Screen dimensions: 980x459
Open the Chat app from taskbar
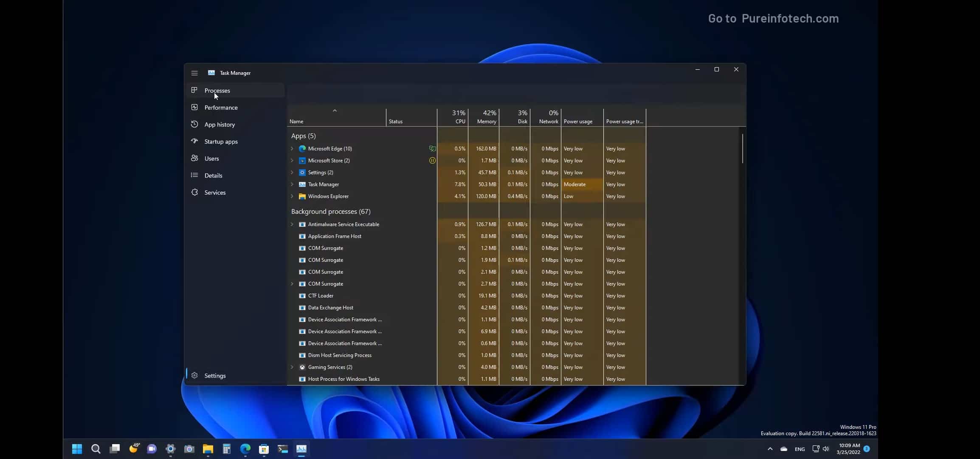(x=152, y=449)
